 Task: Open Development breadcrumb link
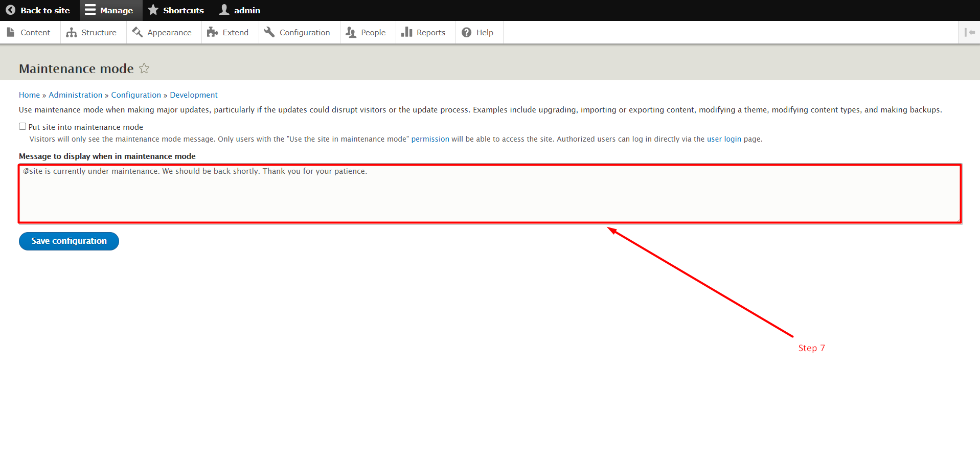194,95
